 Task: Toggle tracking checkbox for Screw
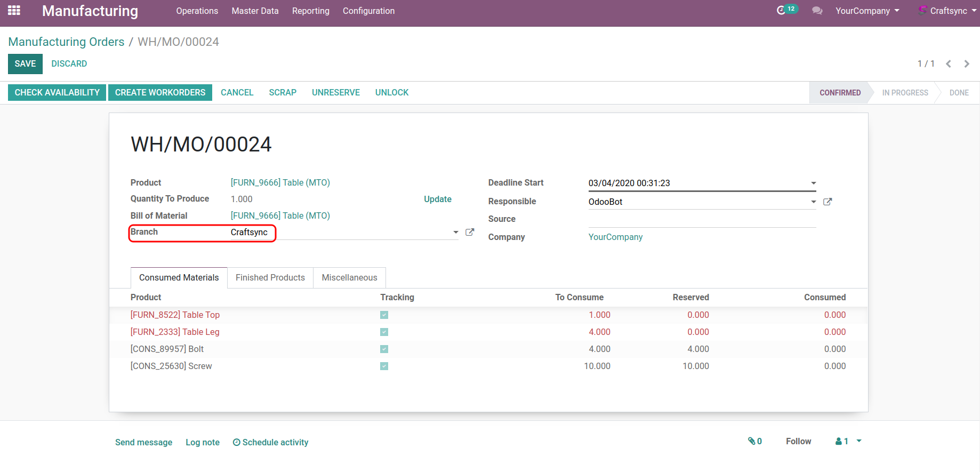coord(384,366)
